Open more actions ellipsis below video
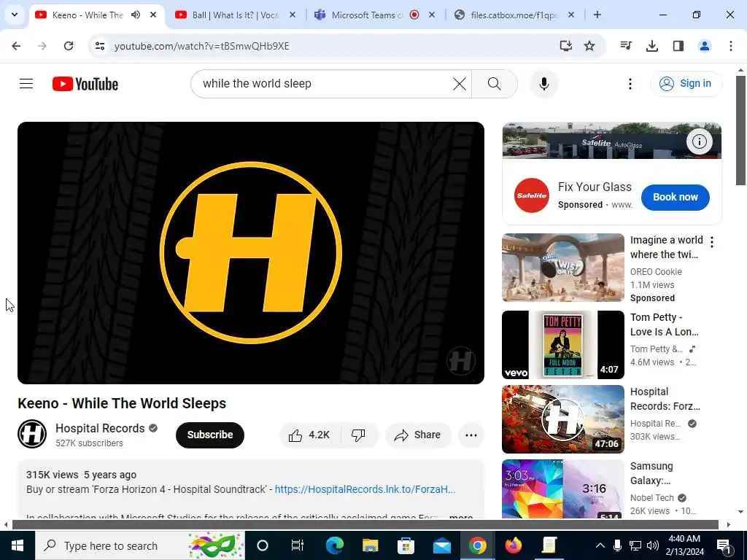Screen dimensions: 747x560 click(471, 435)
